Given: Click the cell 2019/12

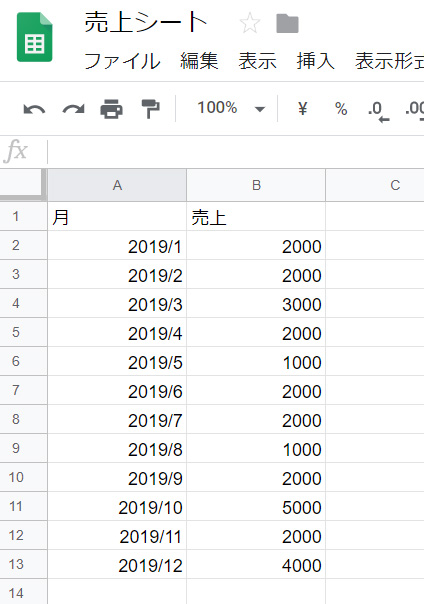Looking at the screenshot, I should (117, 564).
